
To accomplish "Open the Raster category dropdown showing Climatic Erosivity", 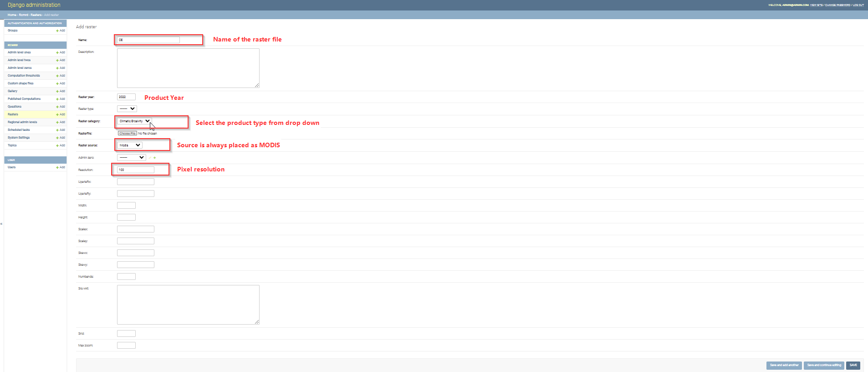I will pos(134,121).
